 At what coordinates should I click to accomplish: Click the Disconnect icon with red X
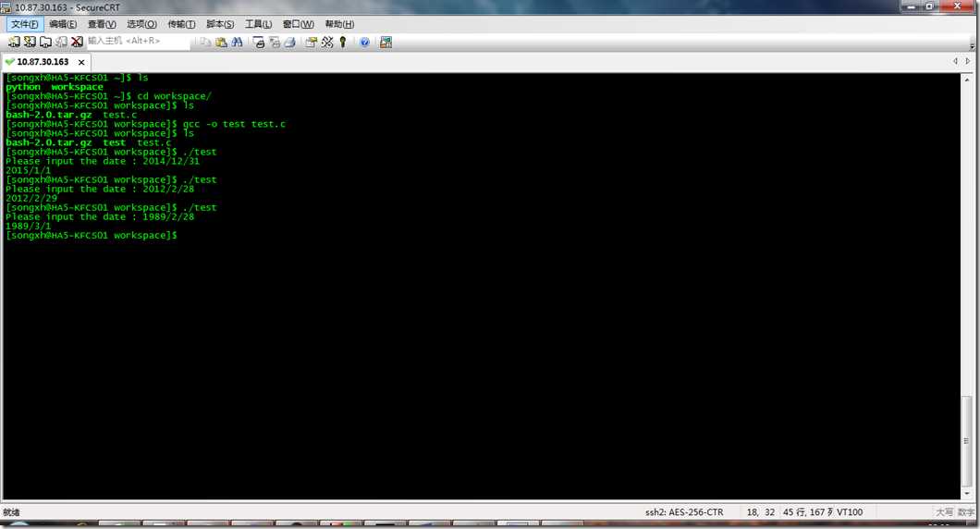(x=76, y=42)
